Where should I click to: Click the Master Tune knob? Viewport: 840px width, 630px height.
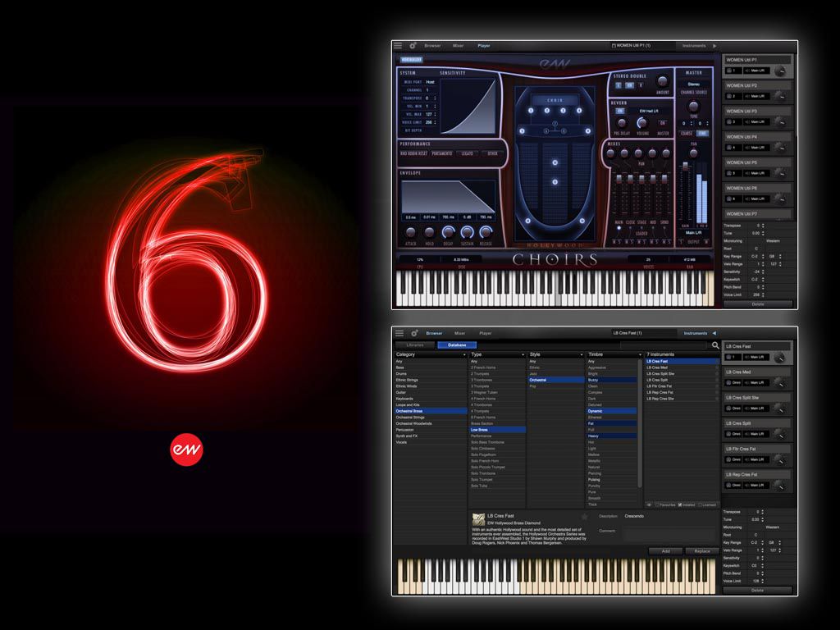point(693,107)
